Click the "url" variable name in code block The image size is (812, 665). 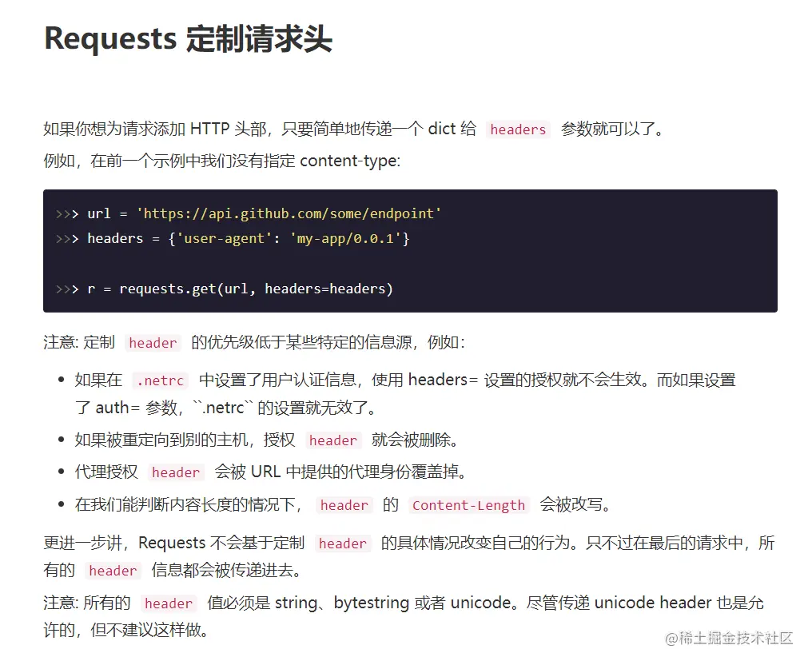coord(98,213)
